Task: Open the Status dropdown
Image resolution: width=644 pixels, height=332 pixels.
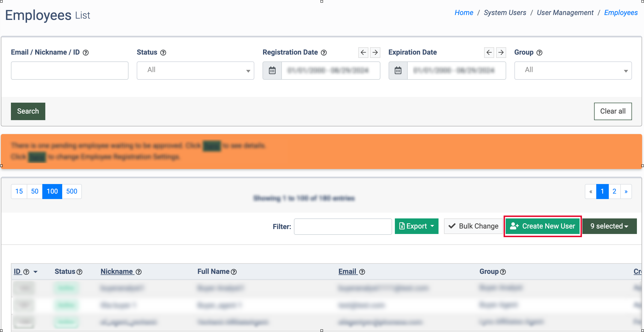Action: (x=195, y=70)
